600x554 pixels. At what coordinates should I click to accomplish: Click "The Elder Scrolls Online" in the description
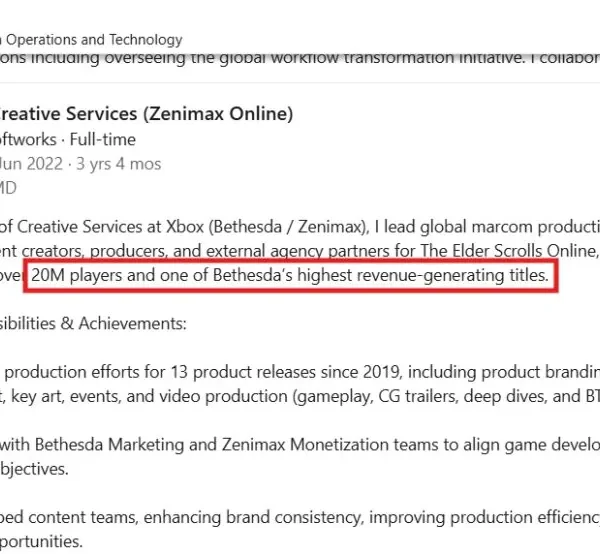[509, 251]
